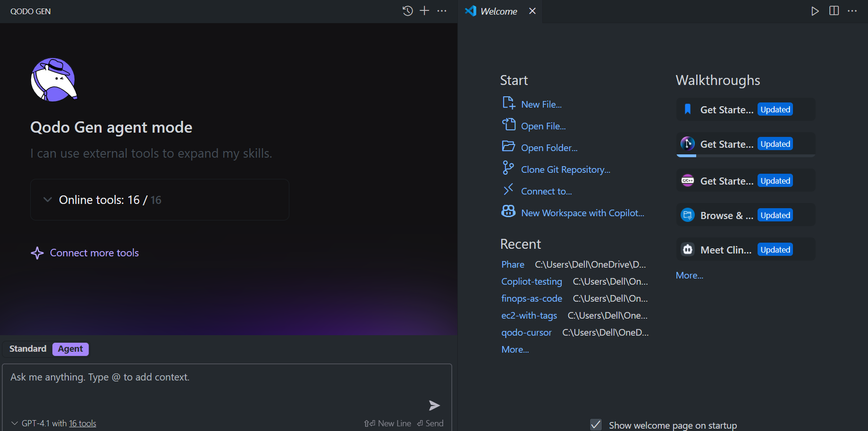The image size is (868, 431).
Task: Click the New Line shortcut hint
Action: pos(388,423)
